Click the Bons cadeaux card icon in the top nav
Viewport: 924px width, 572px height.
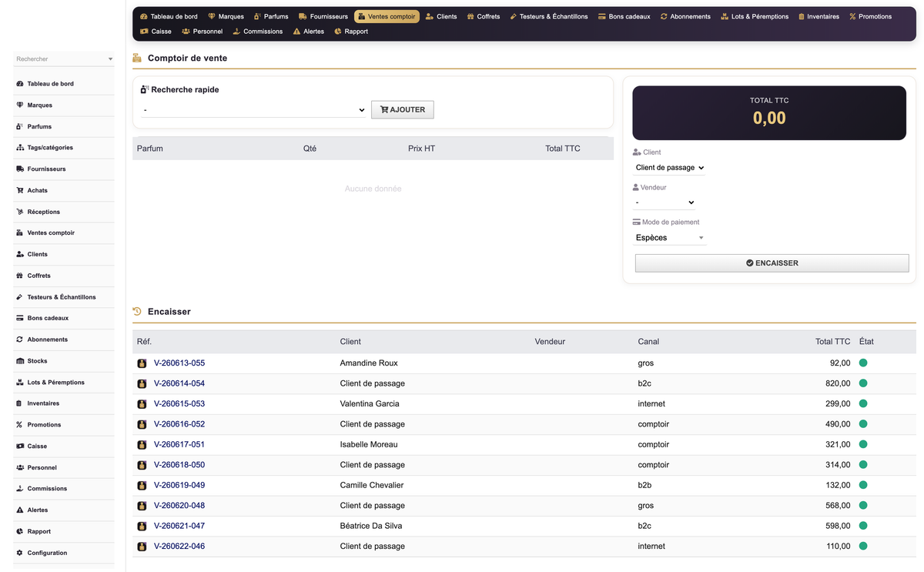pos(602,16)
